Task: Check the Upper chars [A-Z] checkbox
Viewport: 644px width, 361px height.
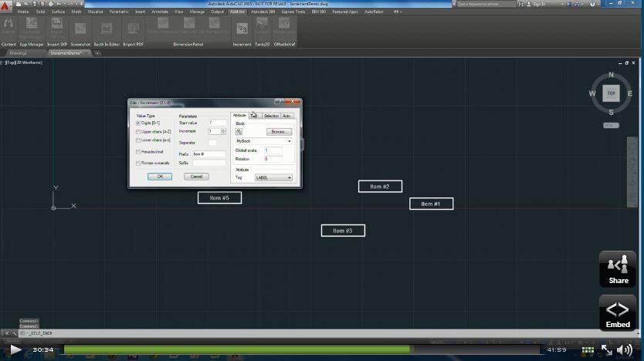Action: [138, 132]
